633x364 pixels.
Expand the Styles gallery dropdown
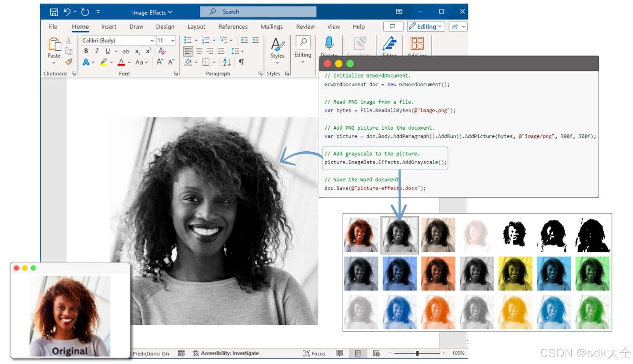click(x=277, y=63)
